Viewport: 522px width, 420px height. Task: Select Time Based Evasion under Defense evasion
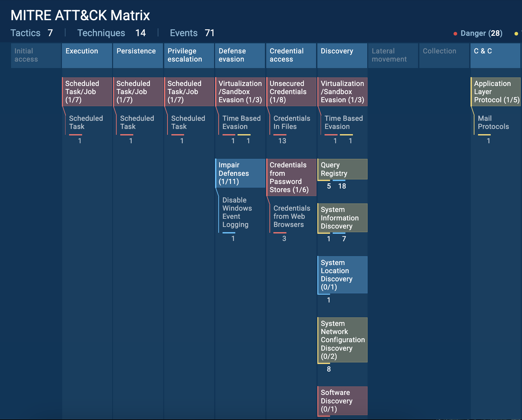pos(241,122)
